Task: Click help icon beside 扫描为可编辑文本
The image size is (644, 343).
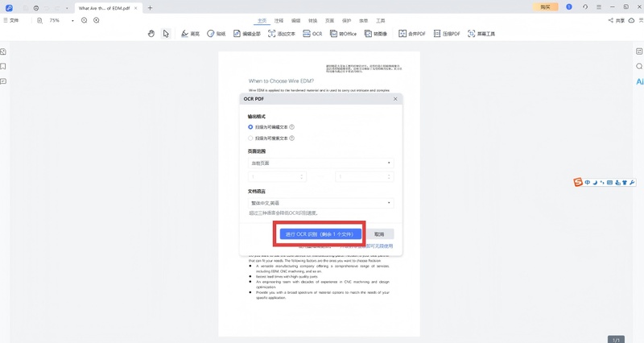Action: pyautogui.click(x=291, y=126)
